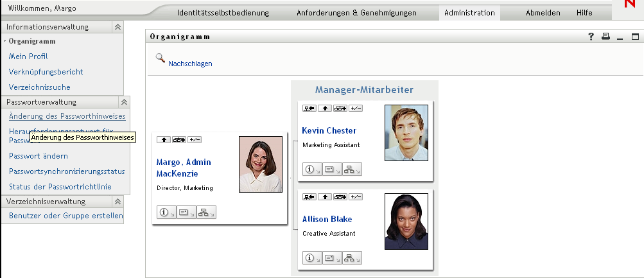The width and height of the screenshot is (644, 278).
Task: Collapse the Informationsverwaltung section
Action: coord(117,27)
